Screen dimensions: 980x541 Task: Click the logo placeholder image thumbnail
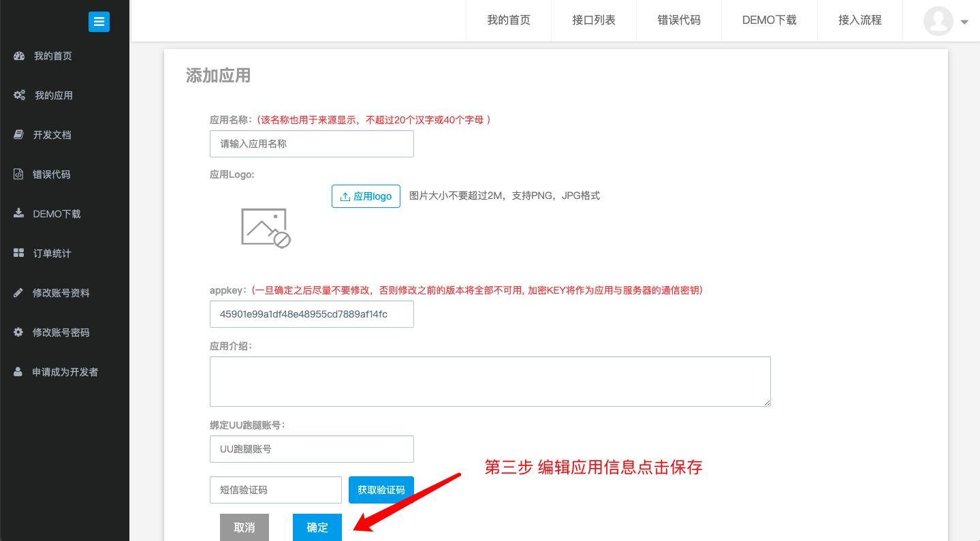(266, 228)
